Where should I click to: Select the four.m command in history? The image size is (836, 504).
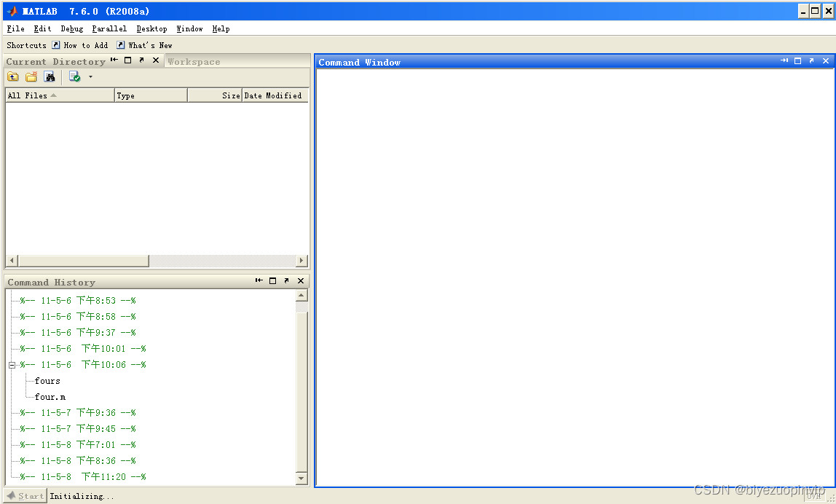(x=50, y=397)
